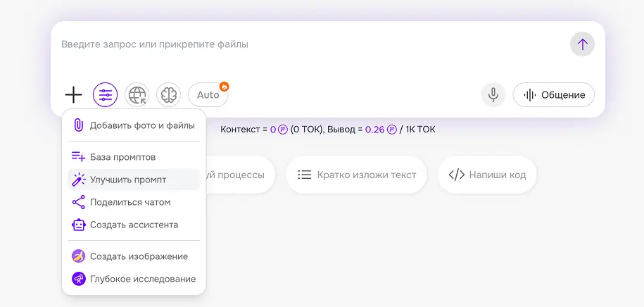Click the magic wand improve icon
The width and height of the screenshot is (644, 307).
click(78, 180)
